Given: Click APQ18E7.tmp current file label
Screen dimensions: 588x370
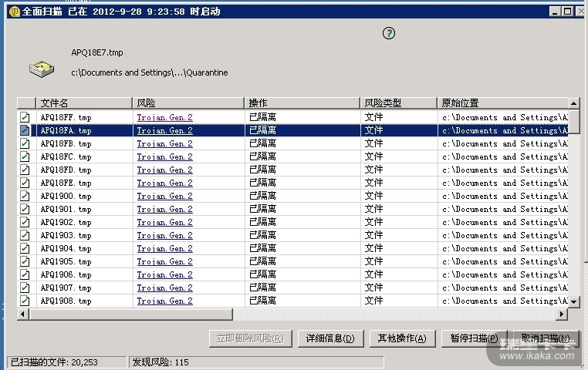Looking at the screenshot, I should click(97, 53).
